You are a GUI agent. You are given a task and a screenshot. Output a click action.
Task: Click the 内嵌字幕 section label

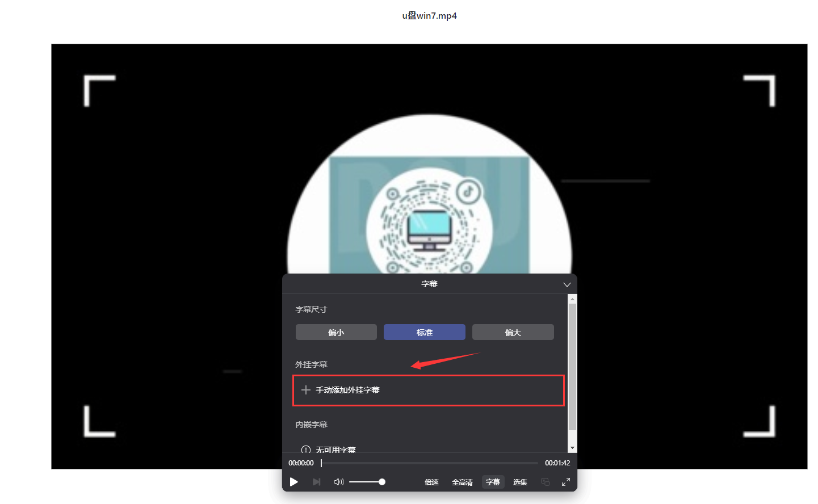[311, 425]
